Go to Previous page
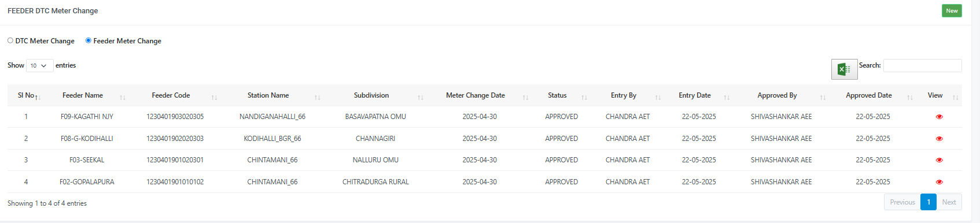This screenshot has height=223, width=980. (x=902, y=202)
